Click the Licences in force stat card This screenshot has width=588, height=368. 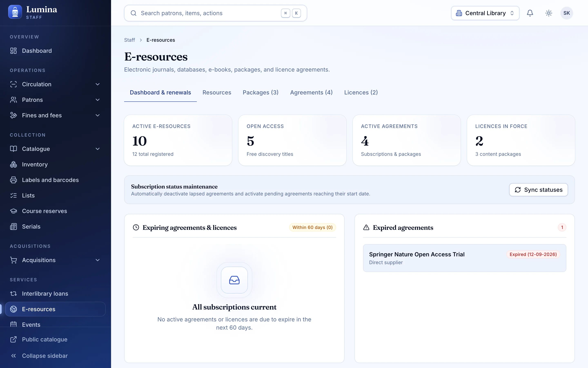pyautogui.click(x=521, y=140)
